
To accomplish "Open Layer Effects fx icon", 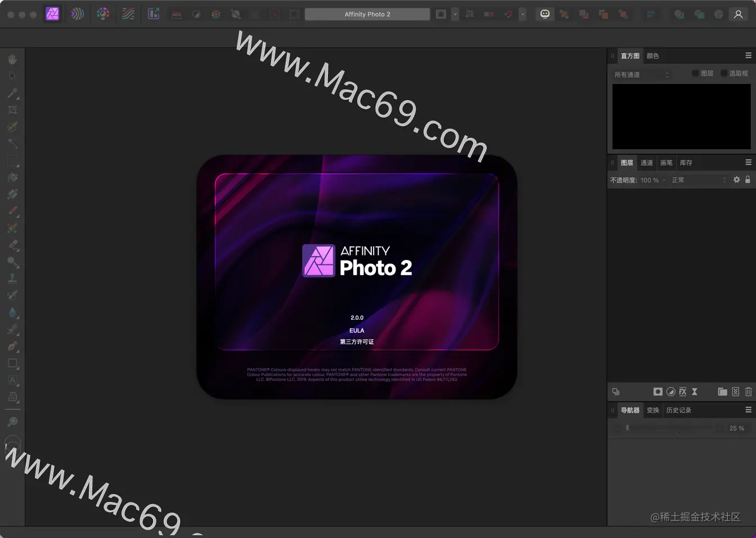I will pyautogui.click(x=682, y=392).
